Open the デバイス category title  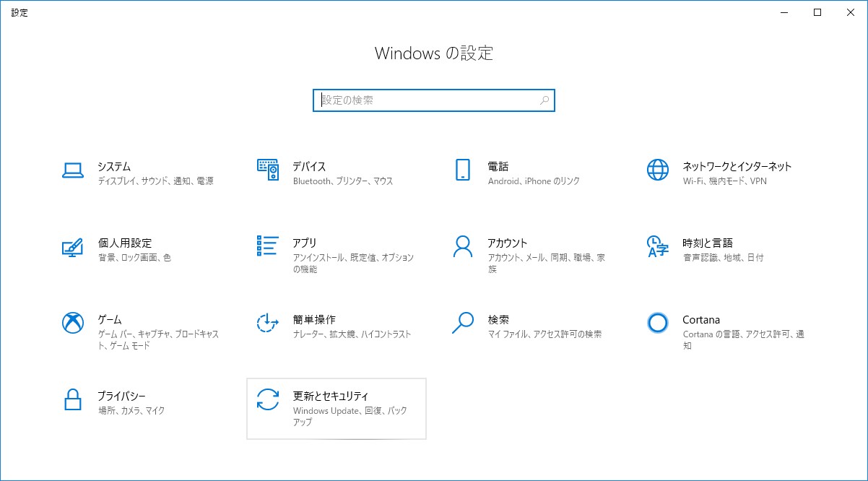click(x=309, y=166)
